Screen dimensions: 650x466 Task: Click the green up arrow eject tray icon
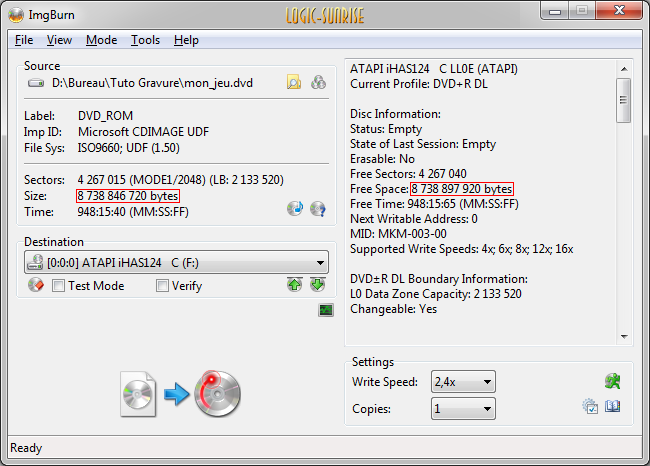click(294, 284)
